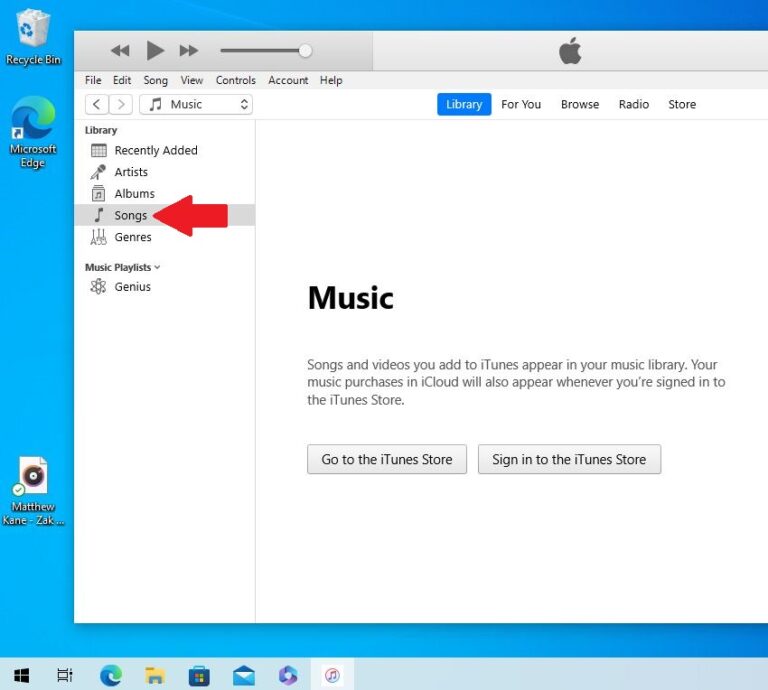Click the volume slider knob

pos(305,50)
